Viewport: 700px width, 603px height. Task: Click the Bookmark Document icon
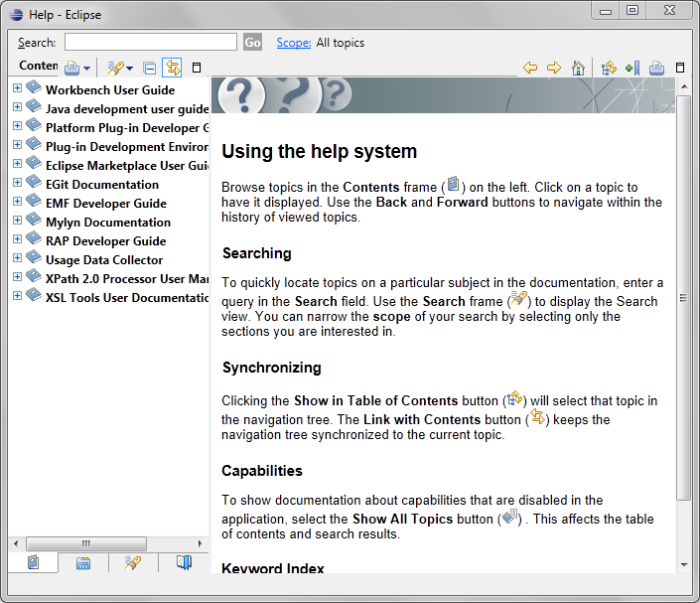tap(632, 68)
